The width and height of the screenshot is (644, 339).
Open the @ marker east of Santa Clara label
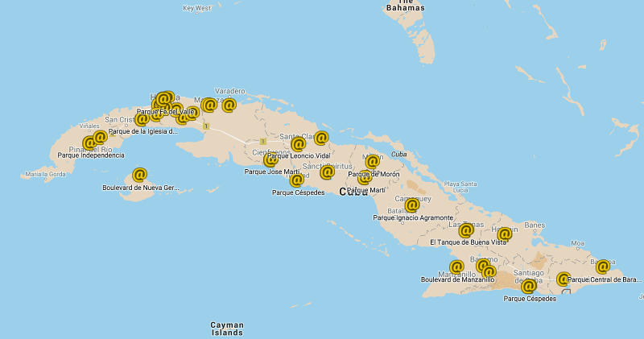[321, 138]
